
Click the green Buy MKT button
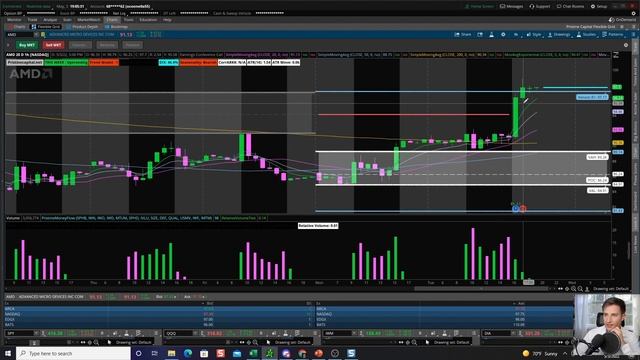pos(27,45)
